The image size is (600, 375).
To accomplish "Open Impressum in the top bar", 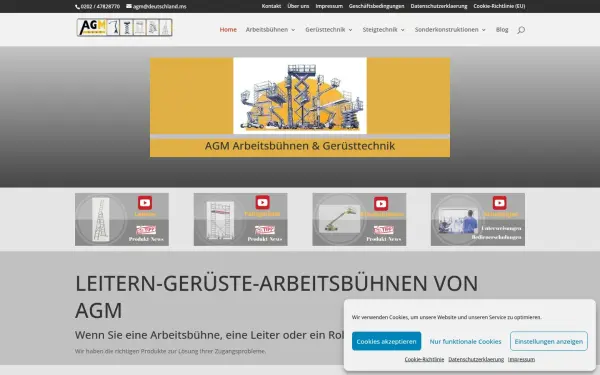I will (329, 6).
